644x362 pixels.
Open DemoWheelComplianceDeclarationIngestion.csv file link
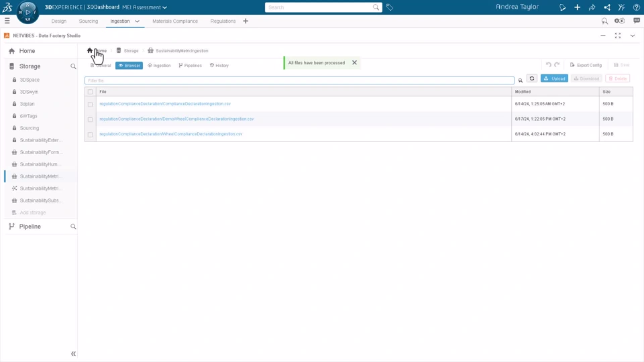click(176, 119)
